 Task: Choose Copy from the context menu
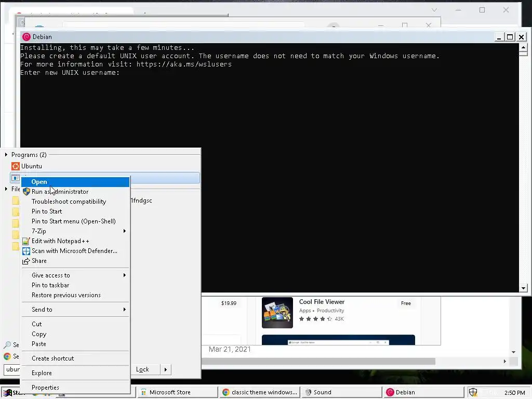[x=75, y=334]
